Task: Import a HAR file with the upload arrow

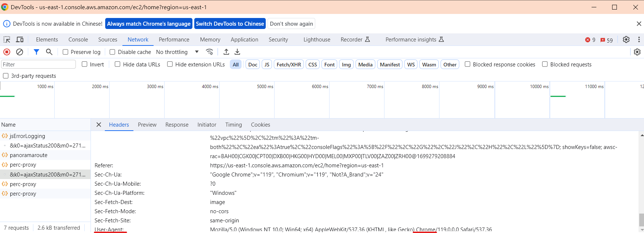Action: (226, 52)
